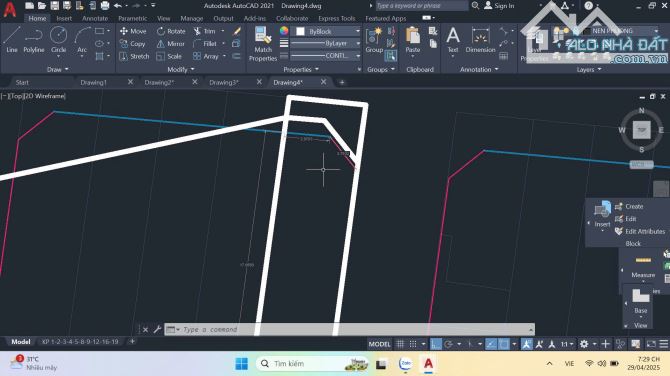This screenshot has height=376, width=670.
Task: Activate the Array command
Action: (206, 56)
